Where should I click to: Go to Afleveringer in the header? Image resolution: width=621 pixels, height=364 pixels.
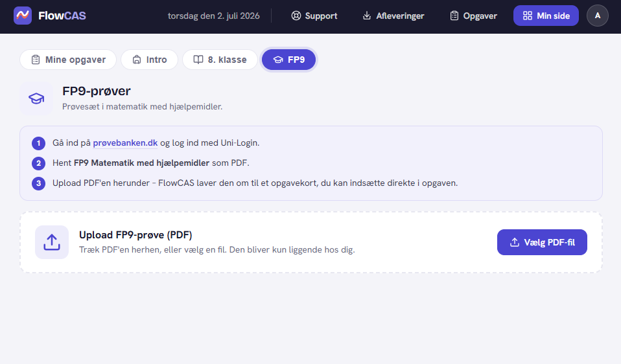(393, 16)
